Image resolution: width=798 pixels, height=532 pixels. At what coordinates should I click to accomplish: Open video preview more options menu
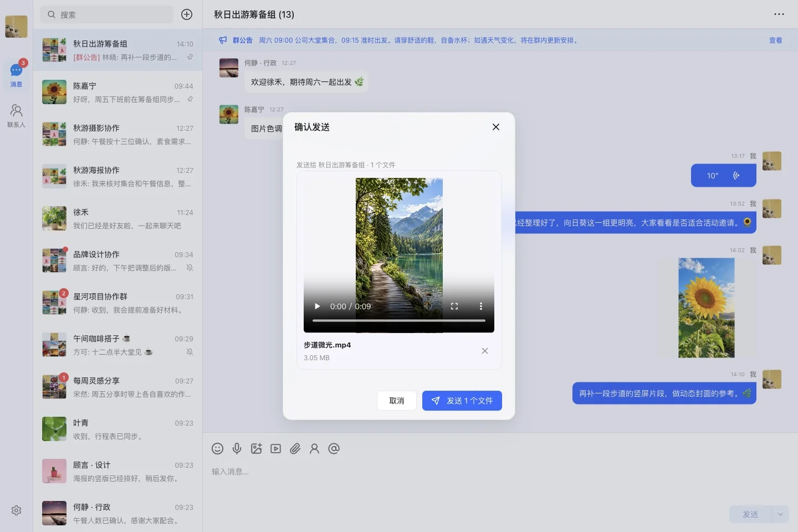pyautogui.click(x=480, y=306)
